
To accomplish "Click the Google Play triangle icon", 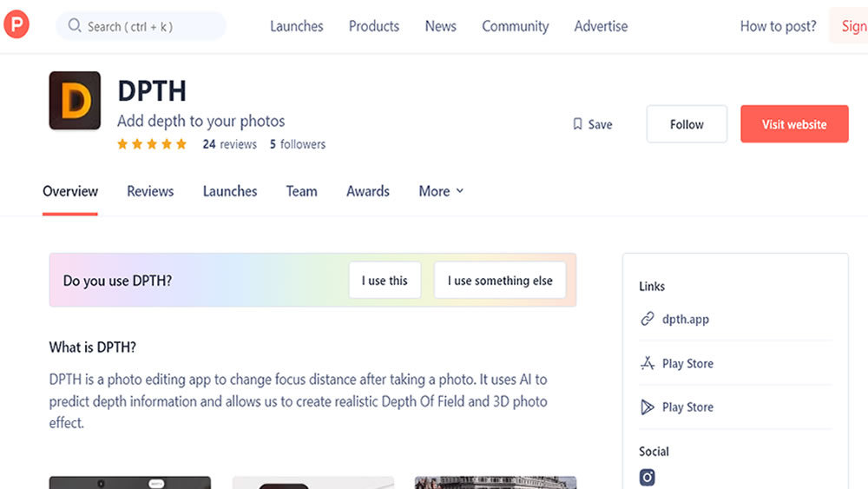I will [x=648, y=407].
